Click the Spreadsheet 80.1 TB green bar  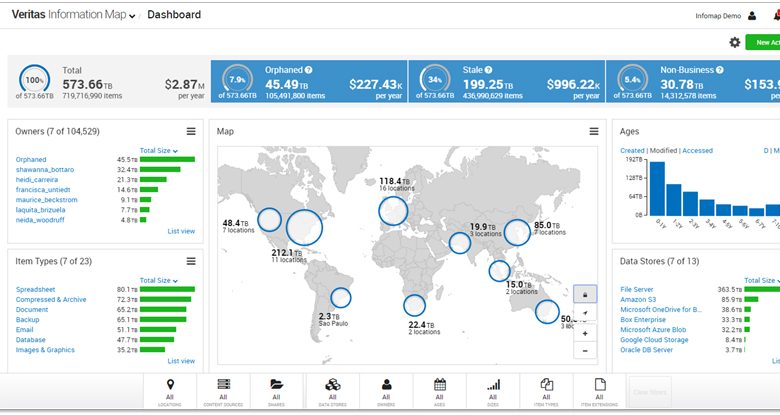167,290
